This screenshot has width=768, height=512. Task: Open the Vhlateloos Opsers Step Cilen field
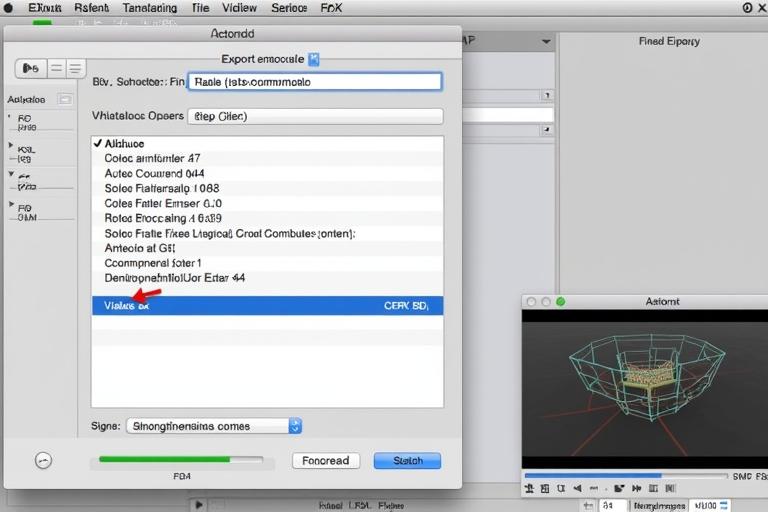[x=315, y=116]
